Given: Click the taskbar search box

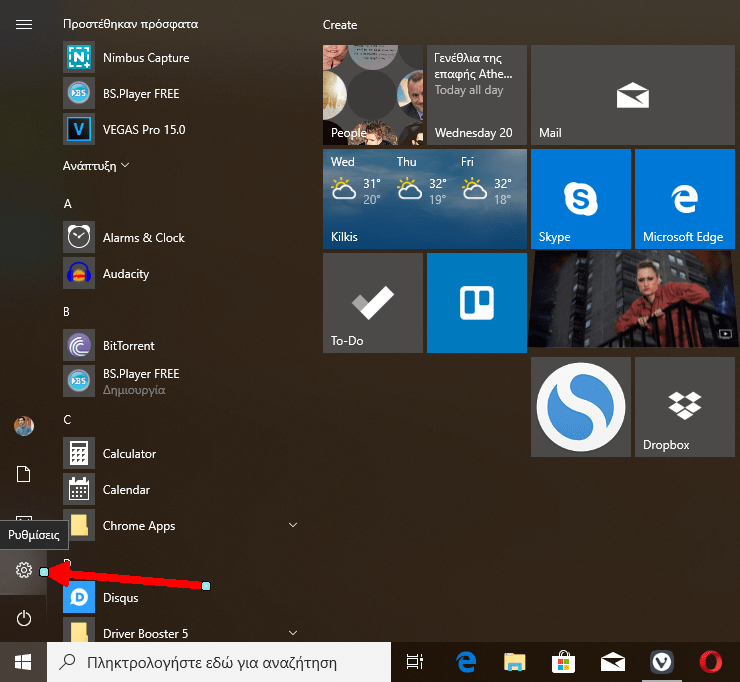Looking at the screenshot, I should pyautogui.click(x=219, y=662).
